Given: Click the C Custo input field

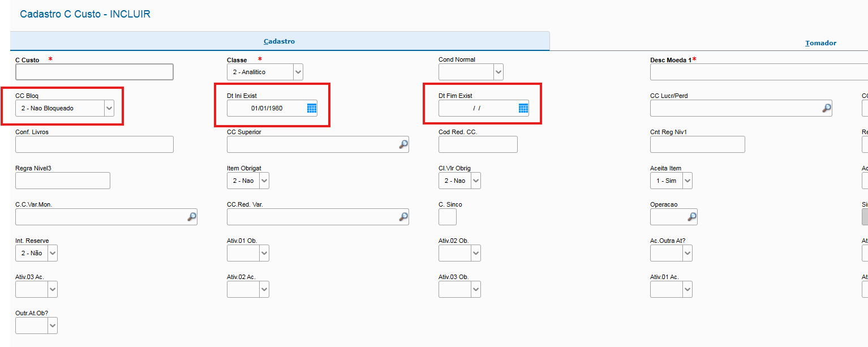Looking at the screenshot, I should (94, 72).
